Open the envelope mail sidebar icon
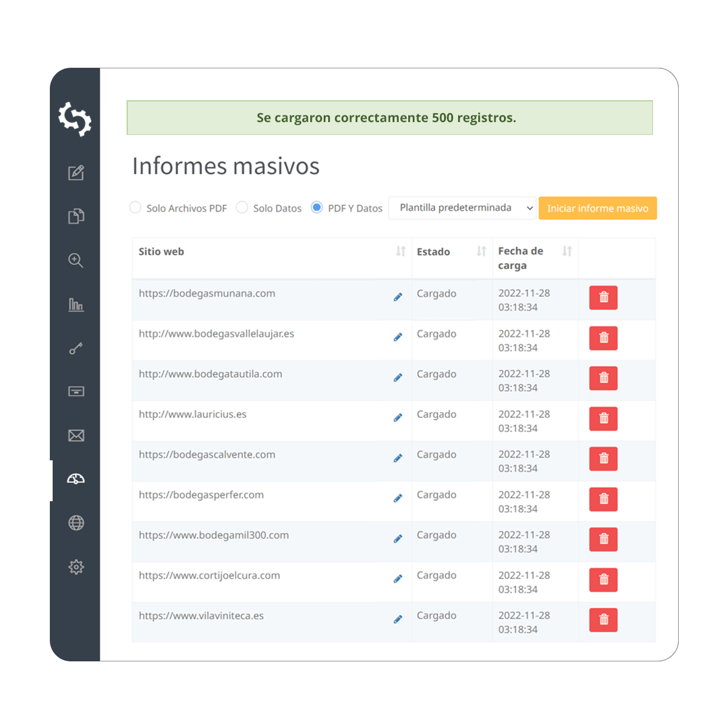This screenshot has width=728, height=728. [76, 436]
